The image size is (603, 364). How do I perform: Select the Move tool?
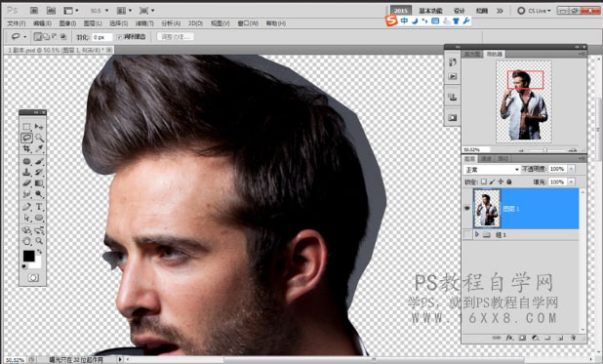tap(39, 127)
